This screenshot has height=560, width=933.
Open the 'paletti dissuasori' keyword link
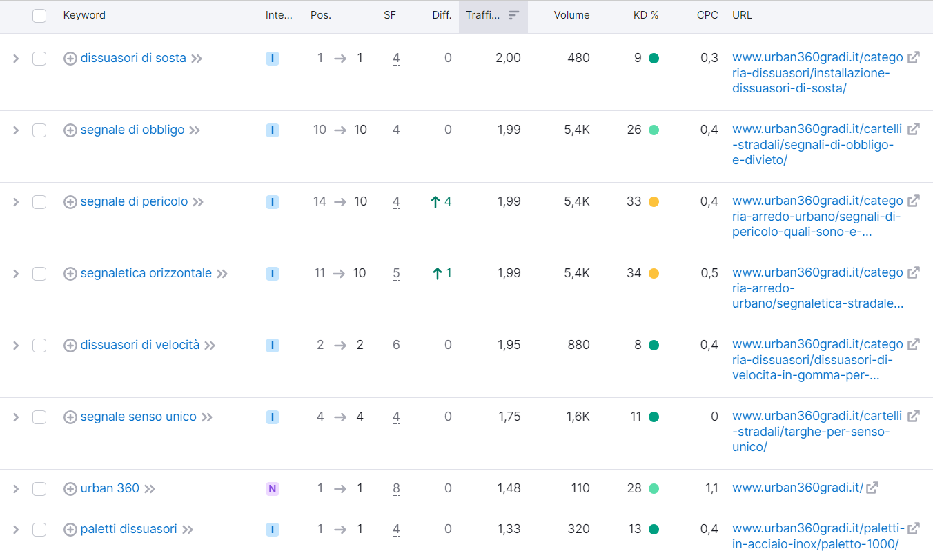128,529
